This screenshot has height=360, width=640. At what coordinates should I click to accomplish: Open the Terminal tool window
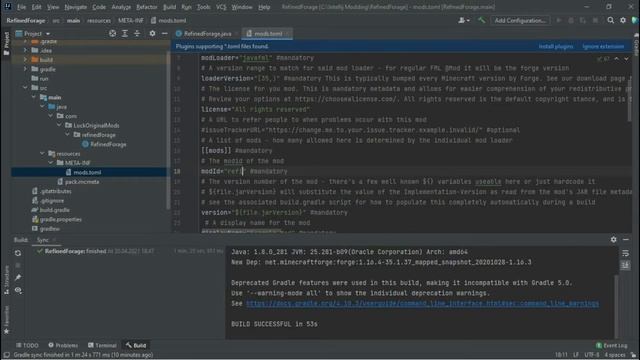coord(102,345)
